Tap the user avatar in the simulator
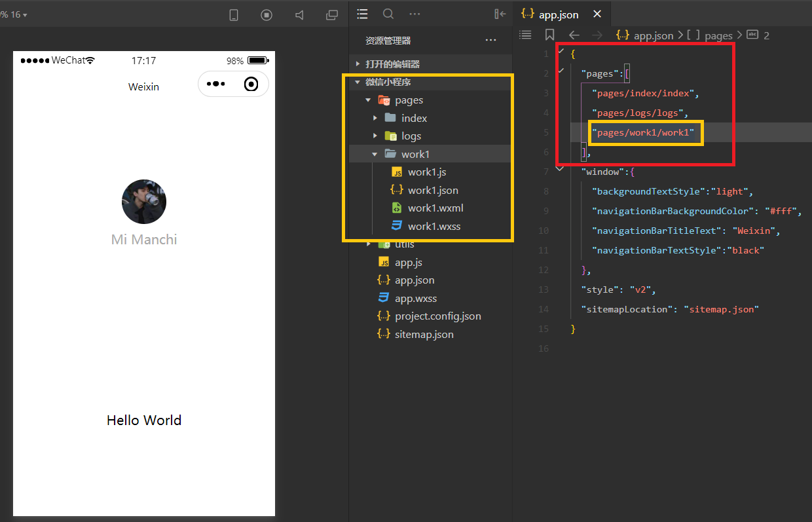 point(144,202)
